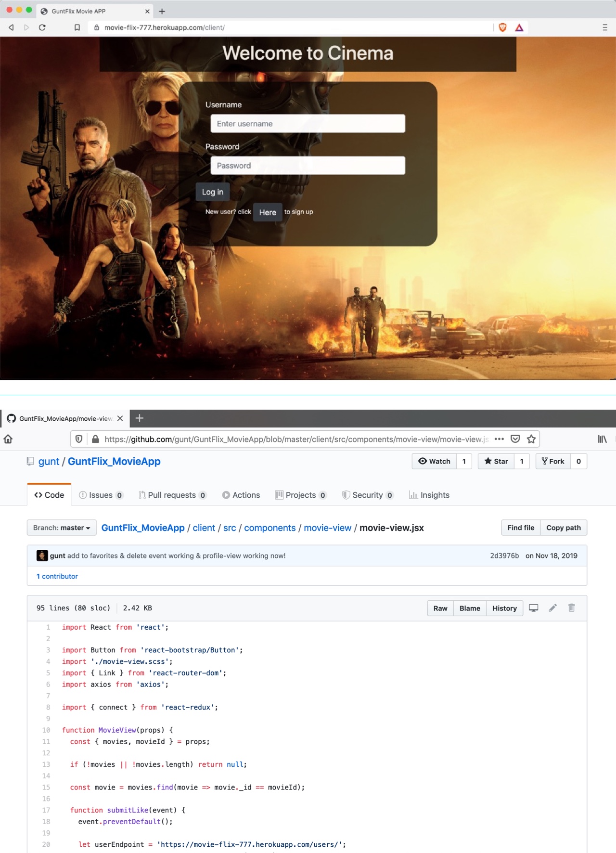Open the Firefox library icon
Viewport: 616px width, 853px height.
(x=602, y=439)
